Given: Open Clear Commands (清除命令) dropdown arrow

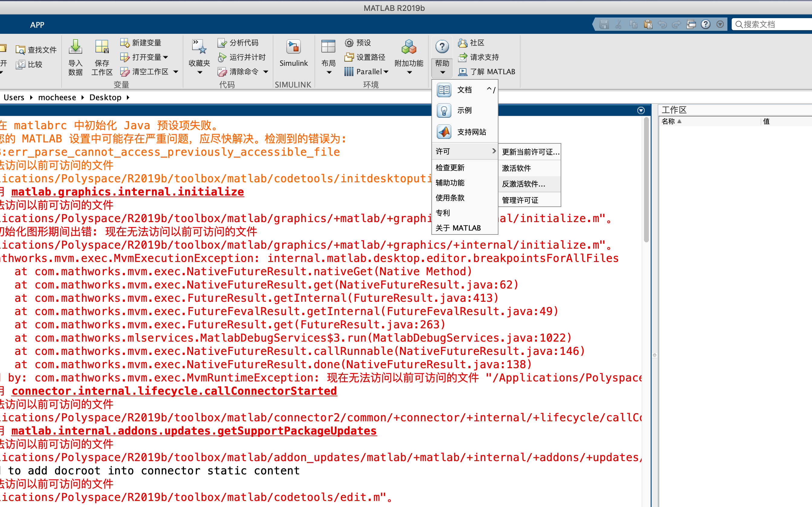Looking at the screenshot, I should click(x=266, y=72).
